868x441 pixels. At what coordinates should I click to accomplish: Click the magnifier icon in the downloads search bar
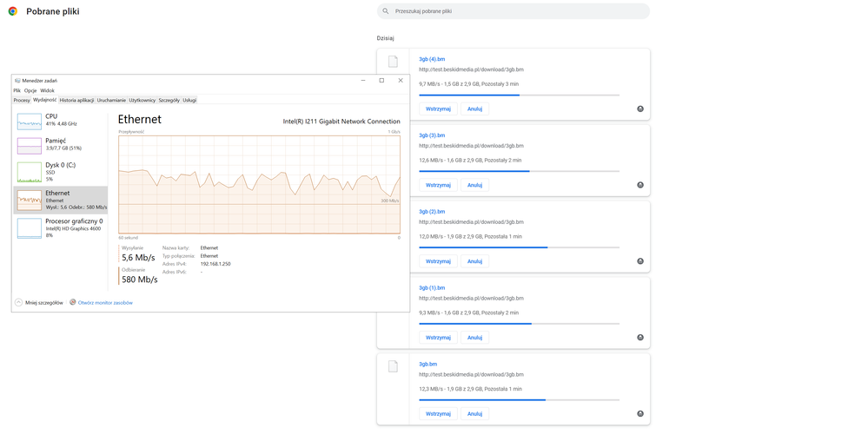386,11
